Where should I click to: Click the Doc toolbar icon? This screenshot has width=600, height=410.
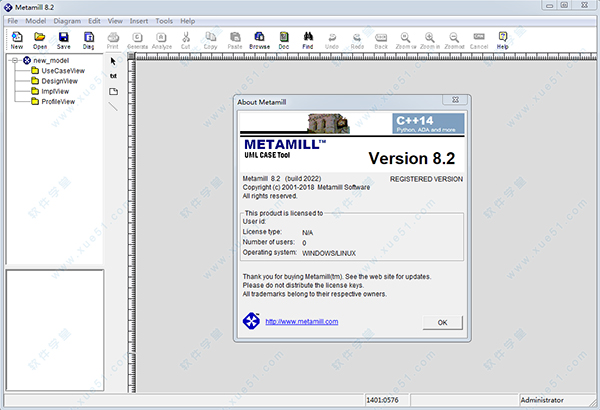click(x=284, y=40)
